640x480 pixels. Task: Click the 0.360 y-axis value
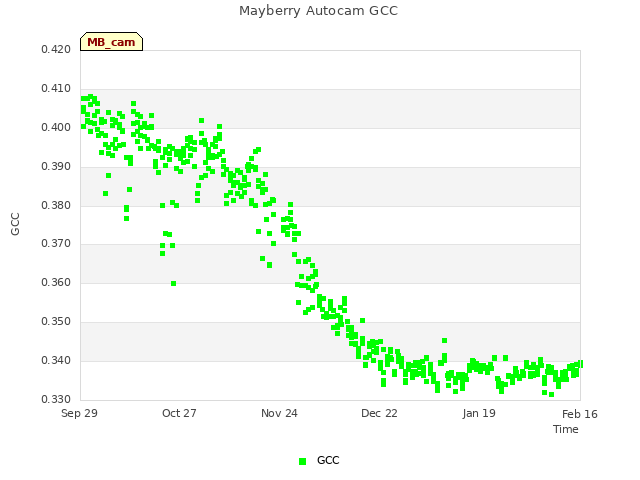point(56,282)
